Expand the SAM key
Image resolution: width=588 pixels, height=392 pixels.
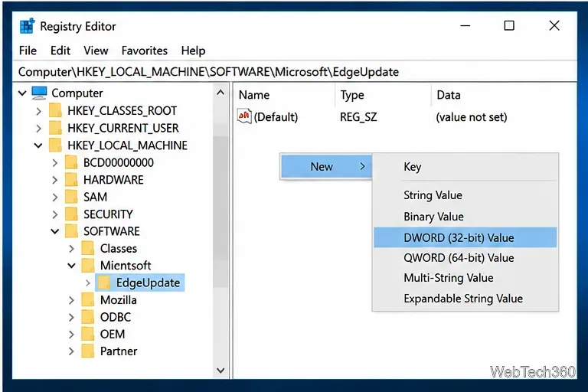55,197
